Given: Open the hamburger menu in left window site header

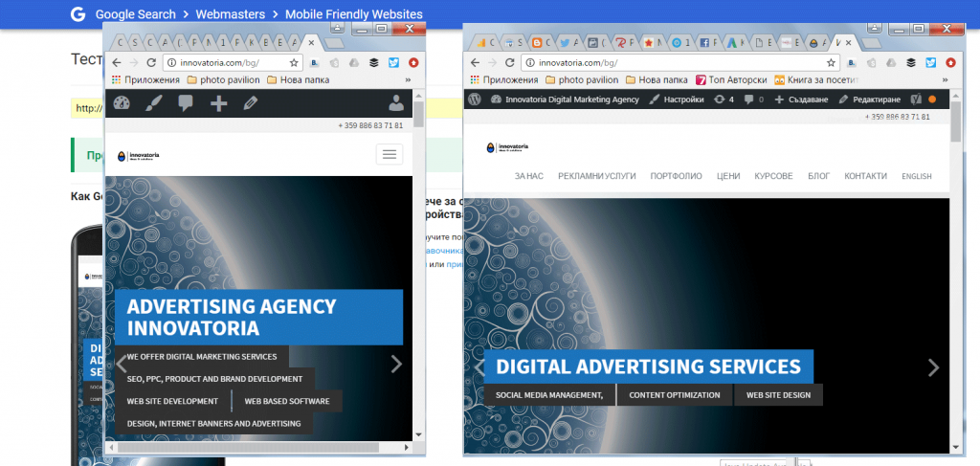Looking at the screenshot, I should coord(390,154).
